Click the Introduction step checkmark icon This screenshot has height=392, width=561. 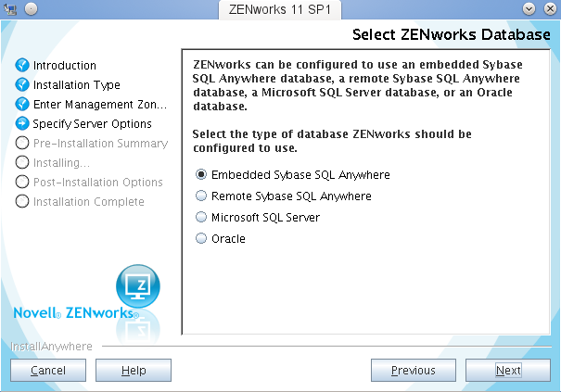pos(23,66)
